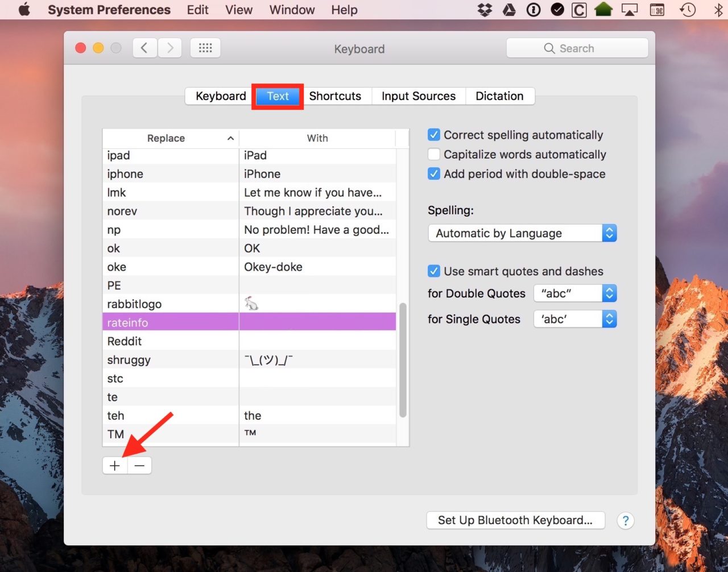Show all preferences with the grid button
728x572 pixels.
pyautogui.click(x=205, y=48)
